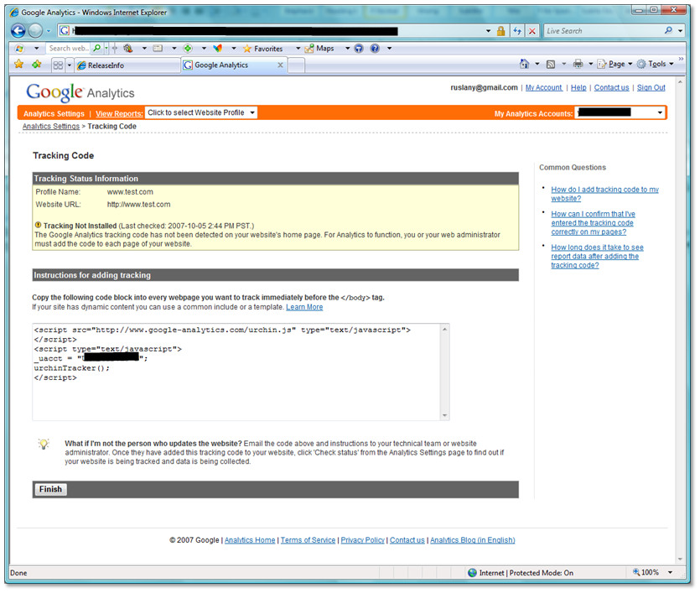The height and width of the screenshot is (593, 700).
Task: Open Quick Tabs grid icon
Action: coord(58,65)
